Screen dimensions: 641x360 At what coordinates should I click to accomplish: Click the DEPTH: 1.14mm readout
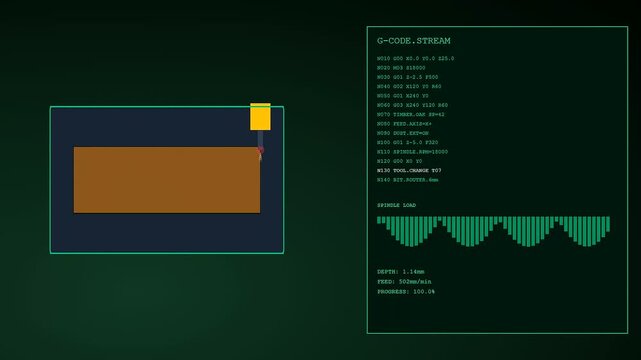(401, 272)
